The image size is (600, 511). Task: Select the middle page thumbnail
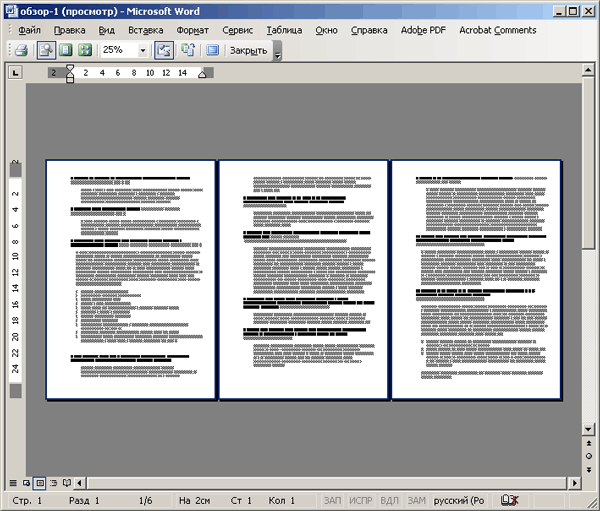tap(303, 280)
